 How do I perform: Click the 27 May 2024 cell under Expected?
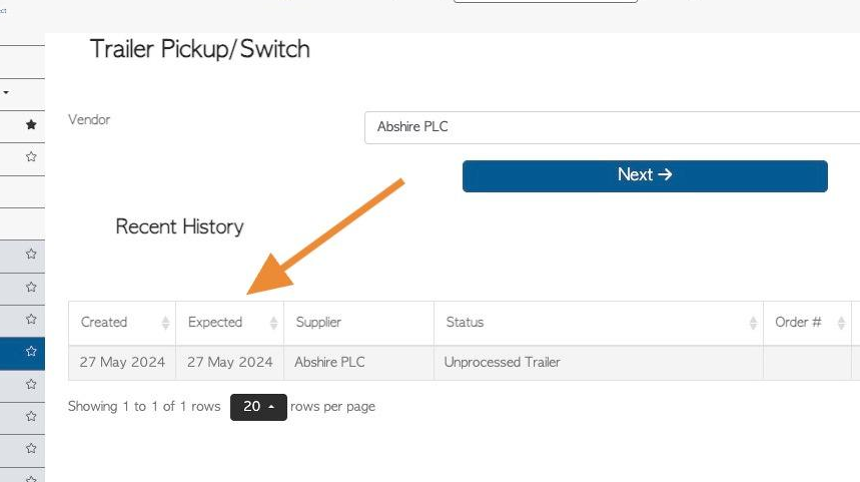click(230, 362)
